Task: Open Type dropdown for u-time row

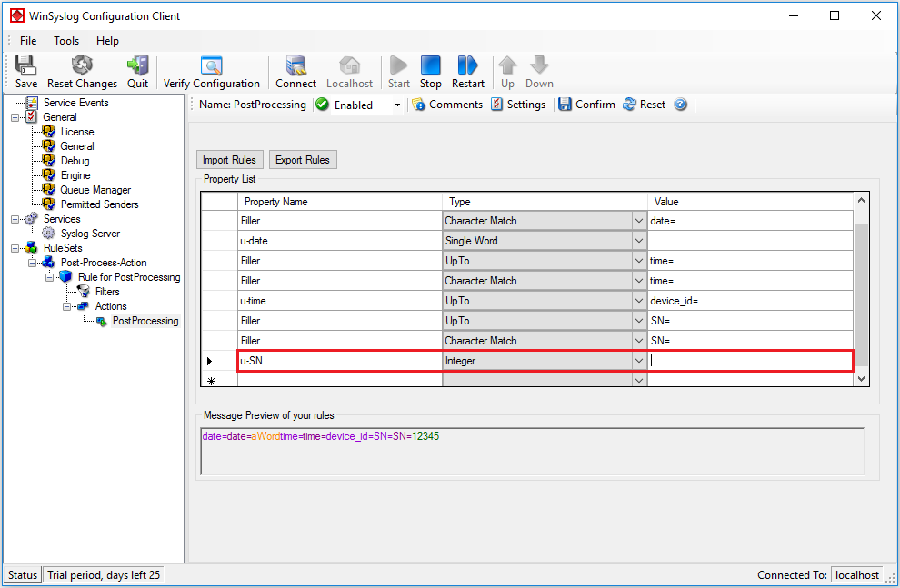Action: 639,301
